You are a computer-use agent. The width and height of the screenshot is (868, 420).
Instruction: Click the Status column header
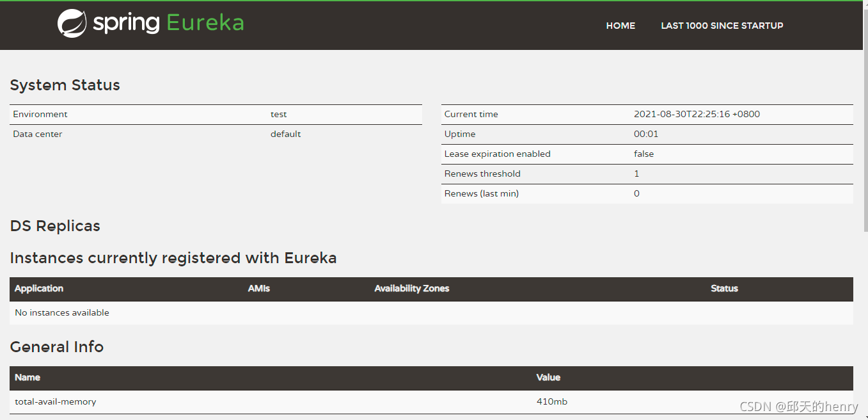click(724, 289)
